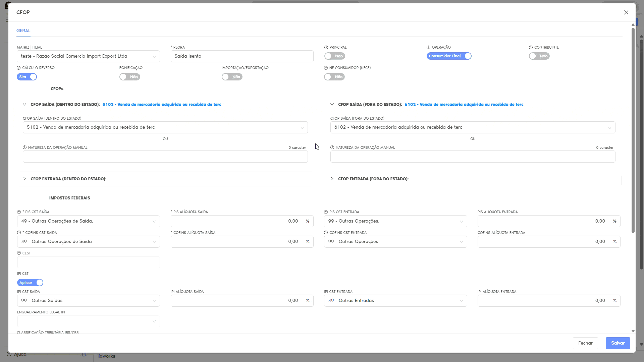Click help icon next to COFINS CST ENTRADA
The width and height of the screenshot is (644, 362).
326,233
